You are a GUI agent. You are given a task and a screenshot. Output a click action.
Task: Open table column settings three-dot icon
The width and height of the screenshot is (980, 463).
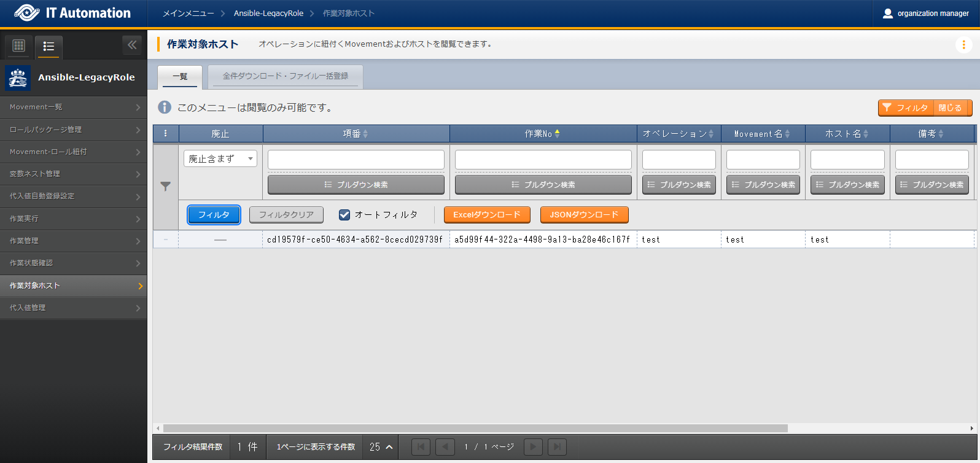(165, 134)
